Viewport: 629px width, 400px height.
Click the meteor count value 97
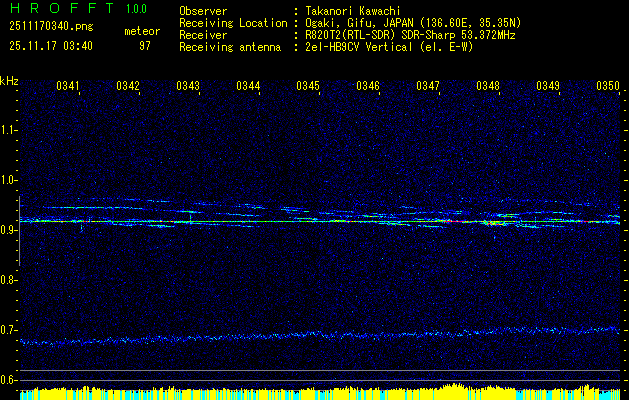coord(144,46)
